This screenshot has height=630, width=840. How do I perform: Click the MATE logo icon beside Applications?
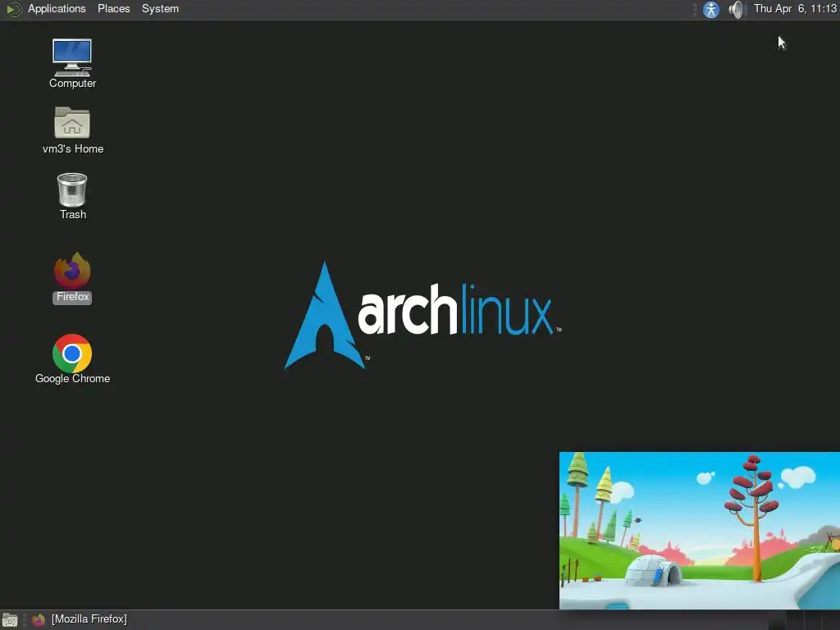click(14, 9)
